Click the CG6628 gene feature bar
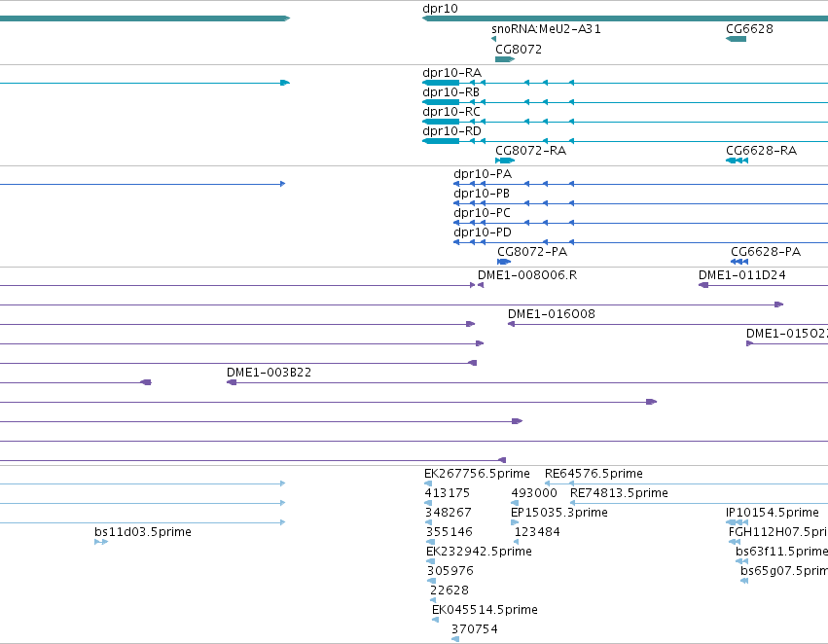This screenshot has width=828, height=644. coord(737,39)
